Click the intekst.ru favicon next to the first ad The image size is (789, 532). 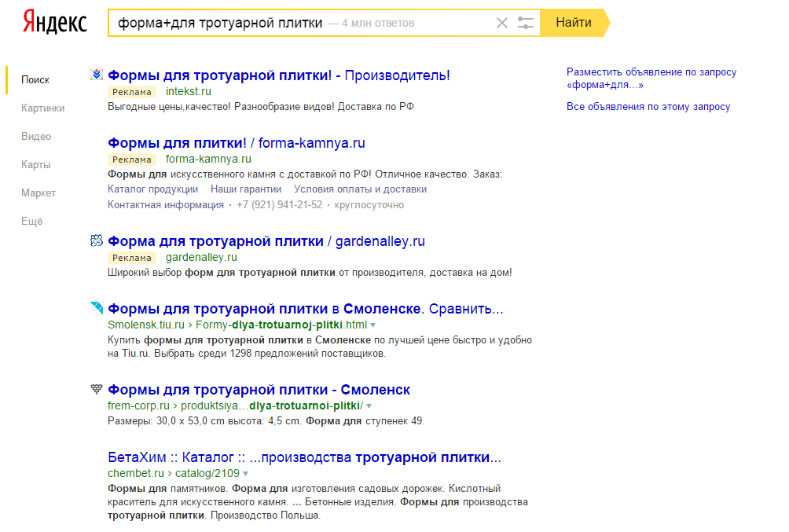(97, 75)
